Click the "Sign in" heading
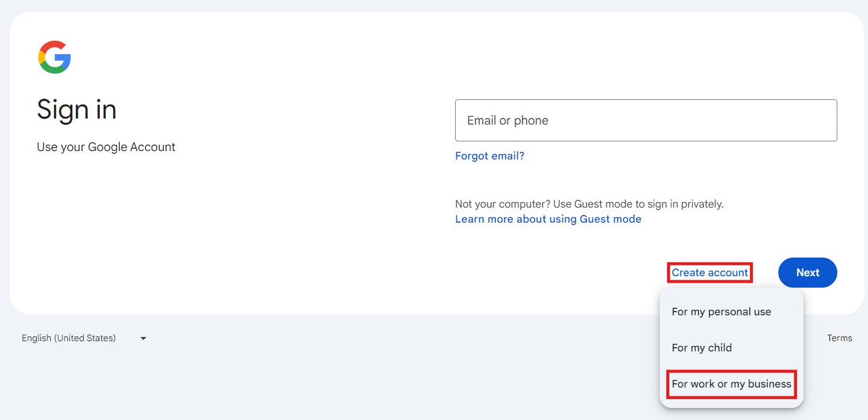 (x=76, y=110)
